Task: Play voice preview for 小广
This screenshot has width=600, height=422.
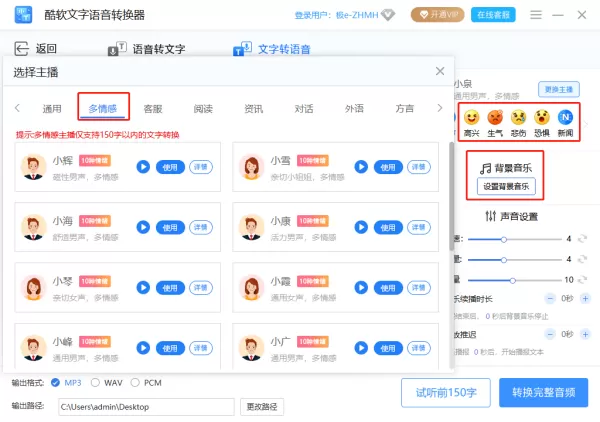Action: tap(361, 348)
